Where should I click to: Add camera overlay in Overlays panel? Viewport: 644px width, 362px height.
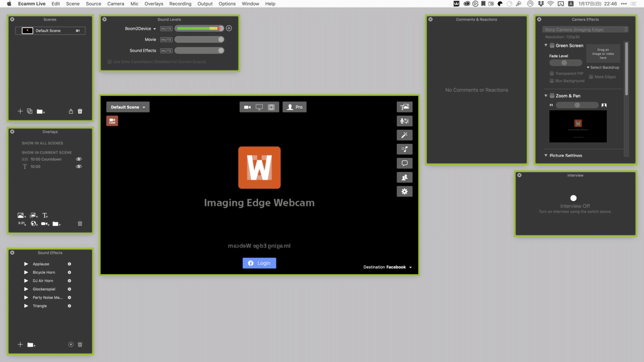pos(45,224)
